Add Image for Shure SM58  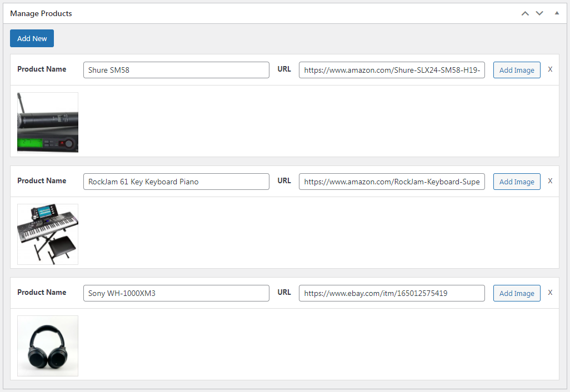517,70
